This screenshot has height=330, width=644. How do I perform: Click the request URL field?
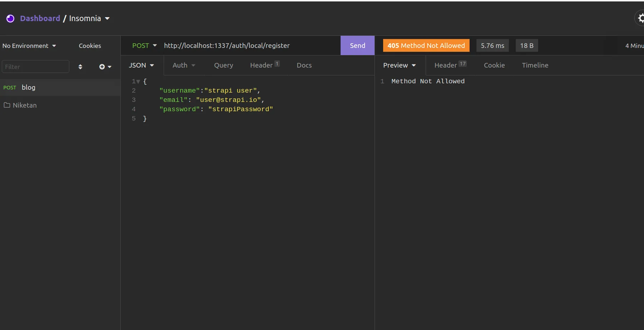coord(250,45)
